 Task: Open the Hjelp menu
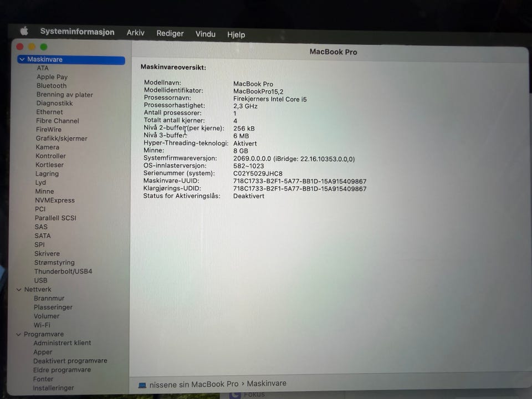tap(236, 34)
